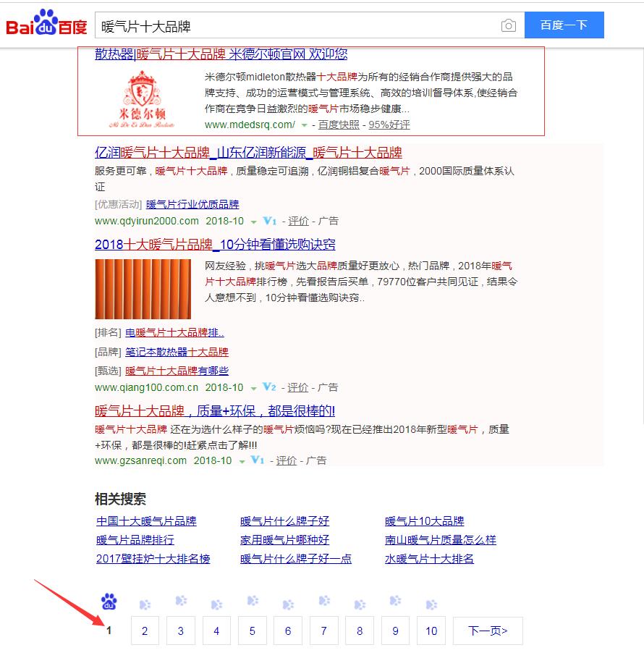Open related search 水暖气片十大排名
Viewport: 644px width, 666px height.
(429, 559)
